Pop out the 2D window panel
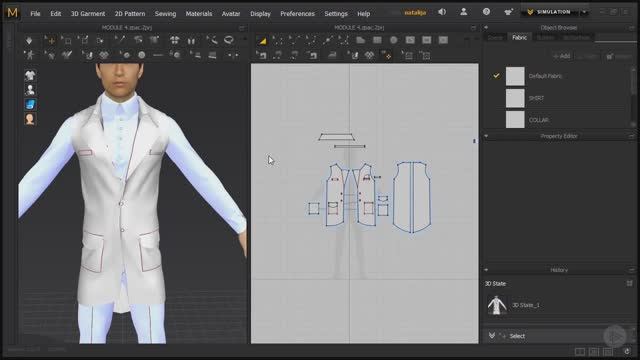Screen dimensions: 640x360 click(x=473, y=28)
